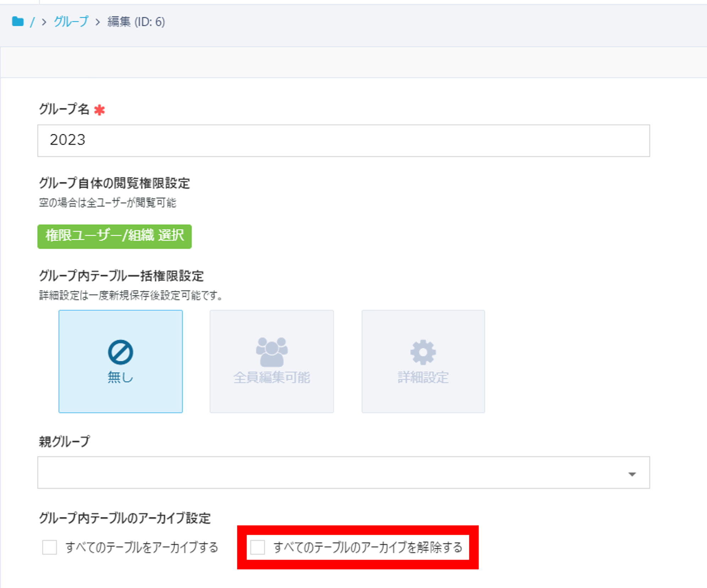Click the root / breadcrumb link
Viewport: 707px width, 588px height.
[33, 22]
